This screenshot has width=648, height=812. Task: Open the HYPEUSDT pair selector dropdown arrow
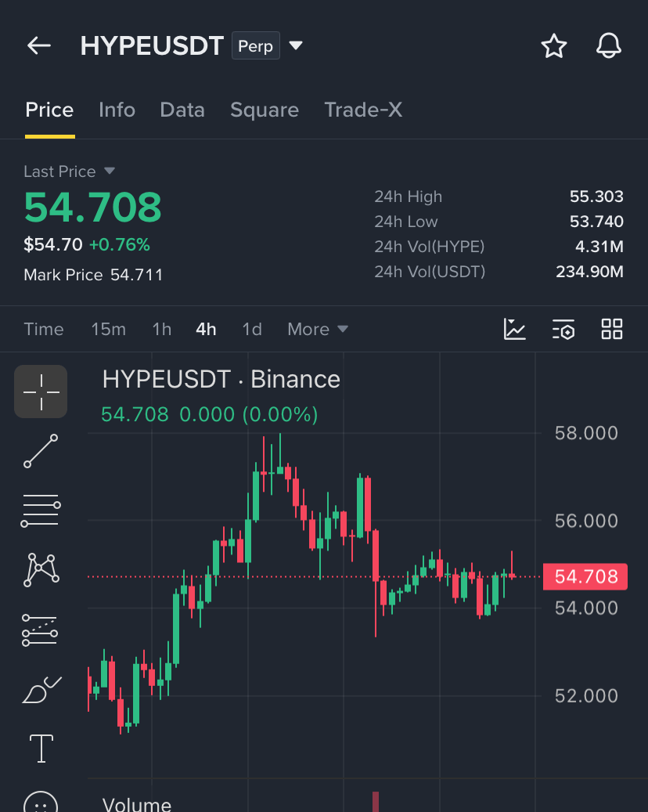pos(296,45)
